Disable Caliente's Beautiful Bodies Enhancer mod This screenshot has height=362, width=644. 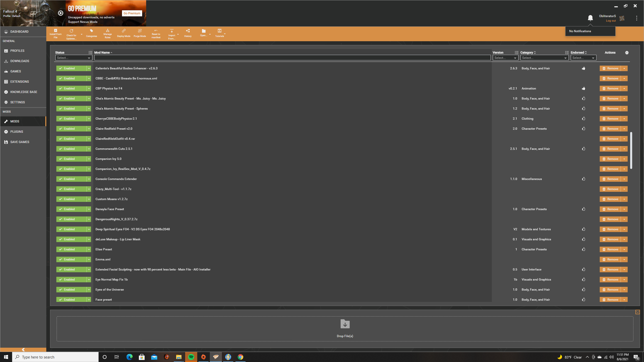[71, 68]
